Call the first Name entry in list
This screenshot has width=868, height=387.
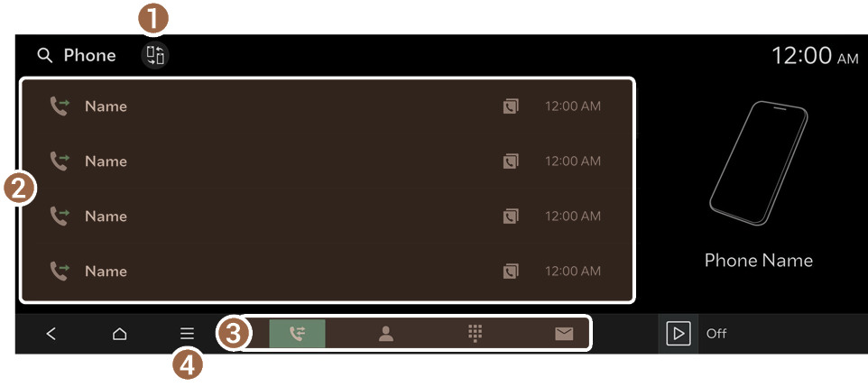tap(328, 106)
